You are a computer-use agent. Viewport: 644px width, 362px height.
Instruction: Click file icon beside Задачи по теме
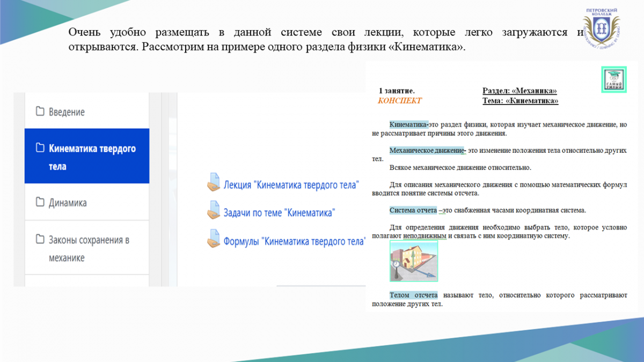pos(214,211)
